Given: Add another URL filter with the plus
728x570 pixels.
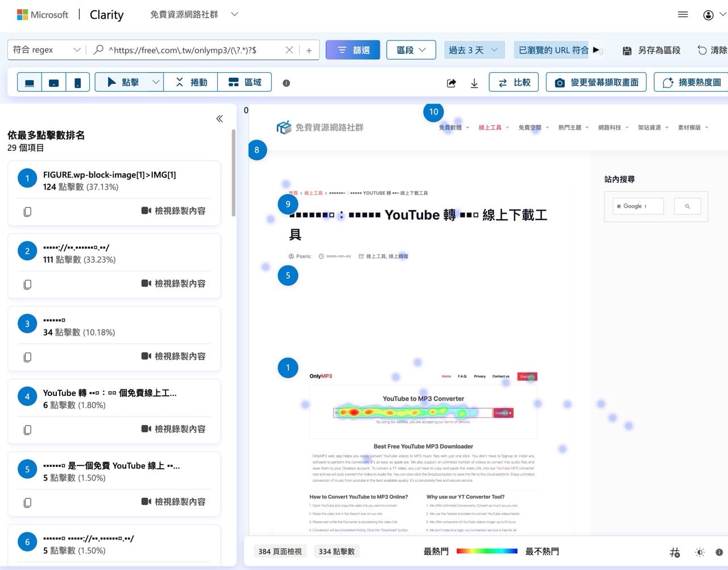Looking at the screenshot, I should [309, 50].
